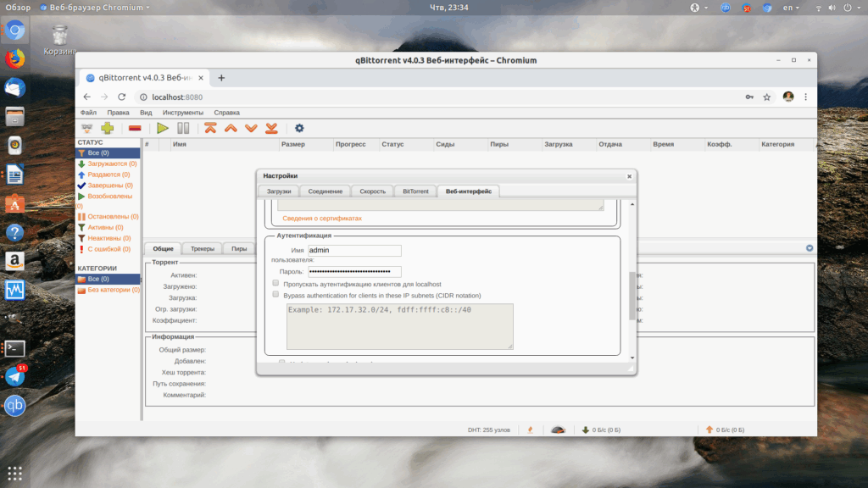Go back using the browser back arrow
868x488 pixels.
click(87, 97)
